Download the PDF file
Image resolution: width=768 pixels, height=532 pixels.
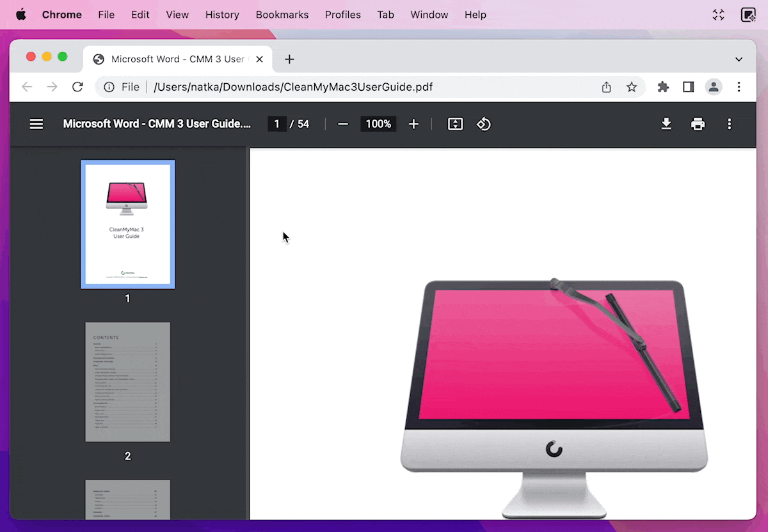pyautogui.click(x=666, y=124)
